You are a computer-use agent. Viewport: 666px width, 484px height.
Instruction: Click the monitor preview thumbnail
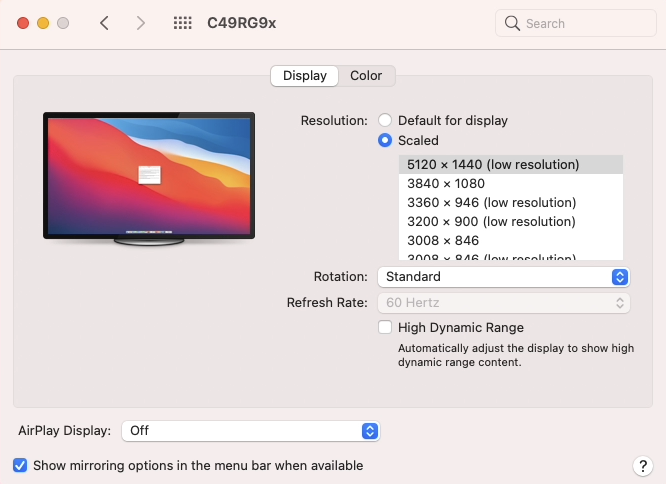(x=149, y=179)
